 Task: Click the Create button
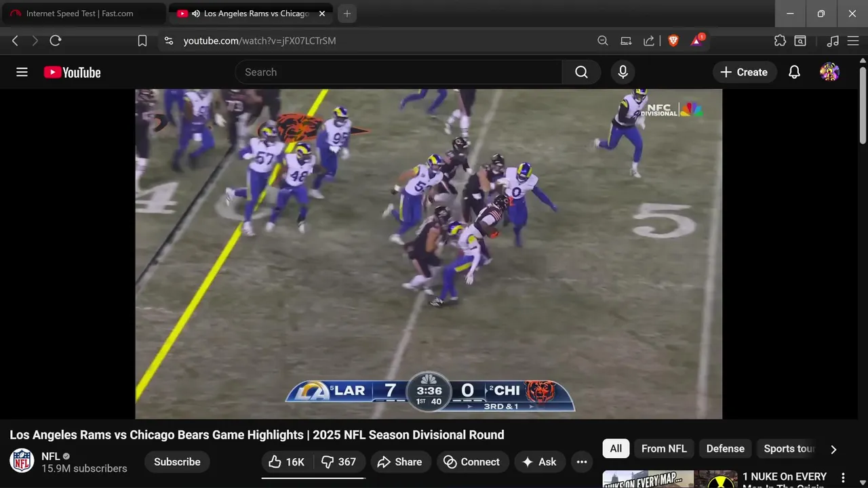(x=744, y=72)
